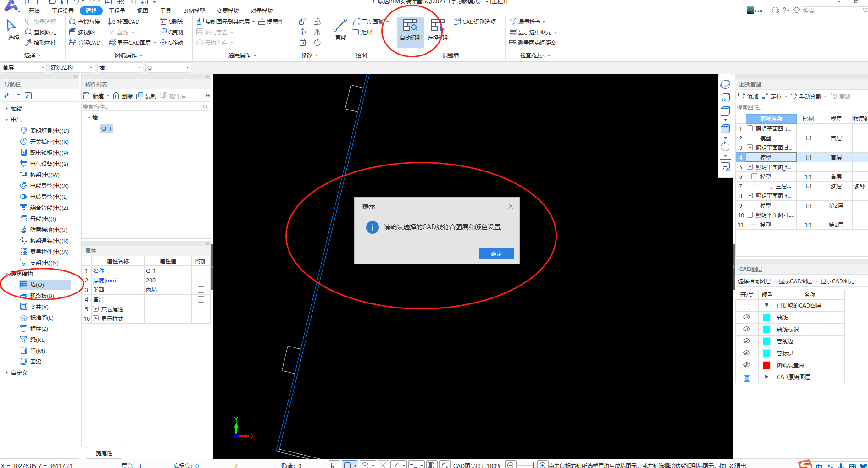868x468 pixels.
Task: Toggle 已提取的CAD图层 checkbox
Action: 746,307
